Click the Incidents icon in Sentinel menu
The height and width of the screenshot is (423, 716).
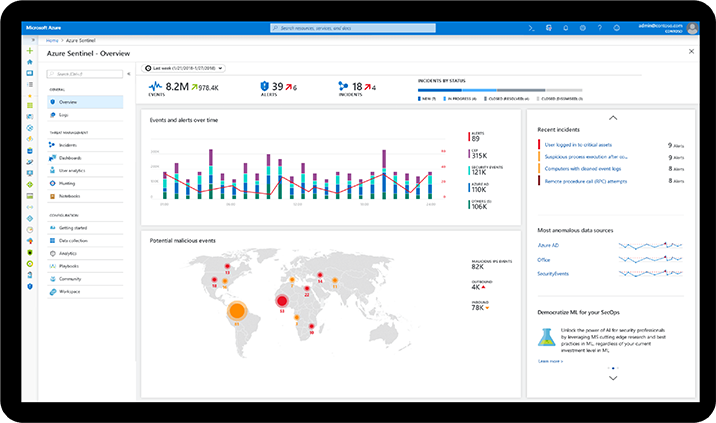(x=52, y=145)
